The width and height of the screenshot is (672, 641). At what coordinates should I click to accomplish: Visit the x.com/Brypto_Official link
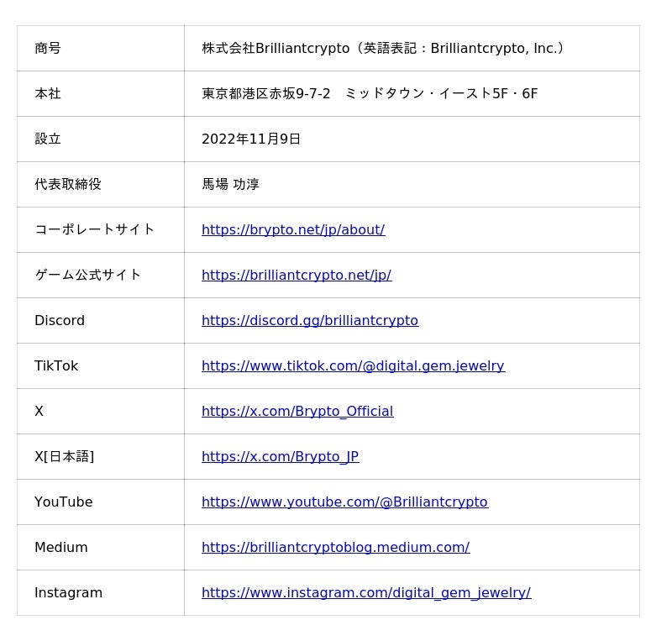tap(297, 412)
